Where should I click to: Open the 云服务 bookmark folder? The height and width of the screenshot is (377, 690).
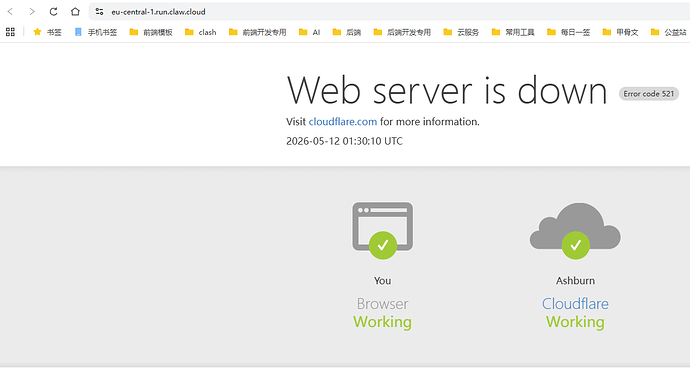pos(461,32)
